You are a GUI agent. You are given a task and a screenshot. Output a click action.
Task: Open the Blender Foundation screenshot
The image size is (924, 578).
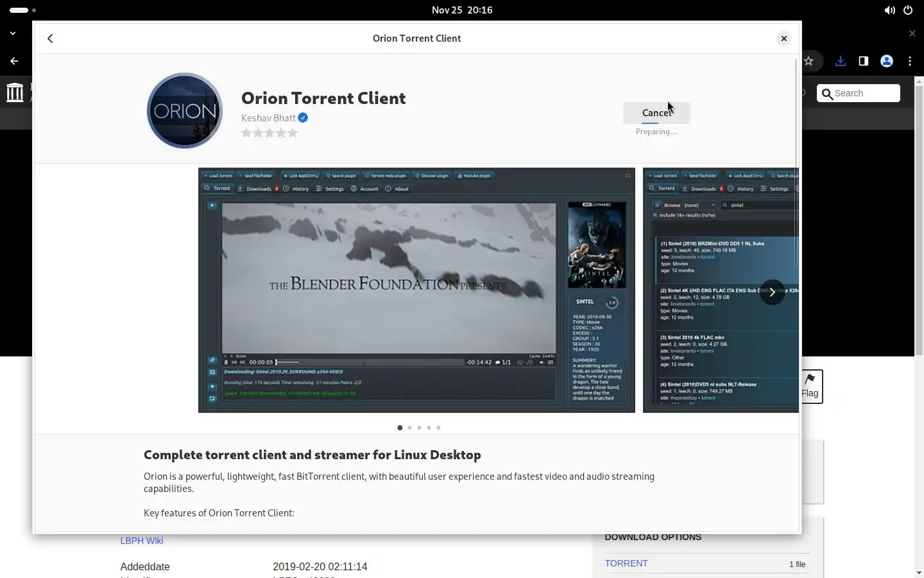point(416,290)
